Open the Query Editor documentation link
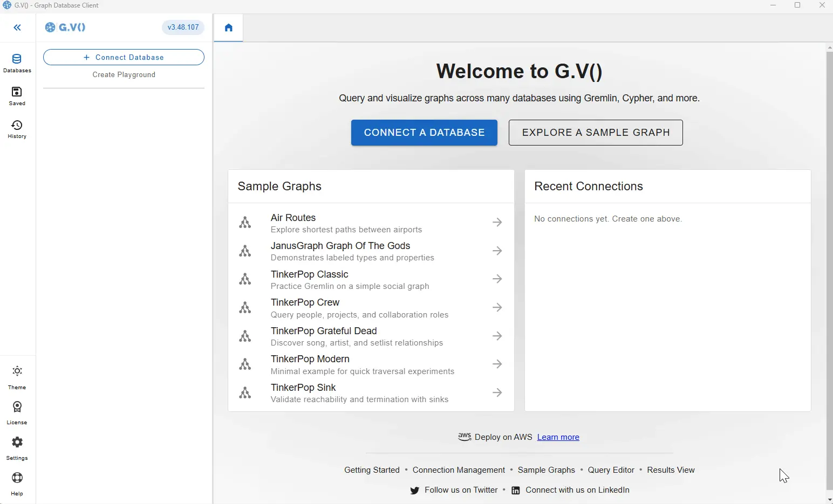The height and width of the screenshot is (504, 833). point(611,470)
